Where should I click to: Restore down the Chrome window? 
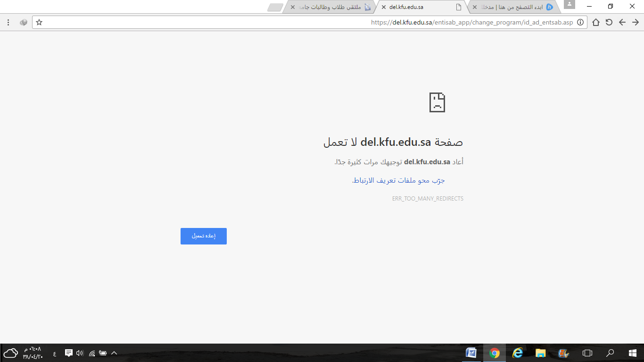[x=611, y=6]
